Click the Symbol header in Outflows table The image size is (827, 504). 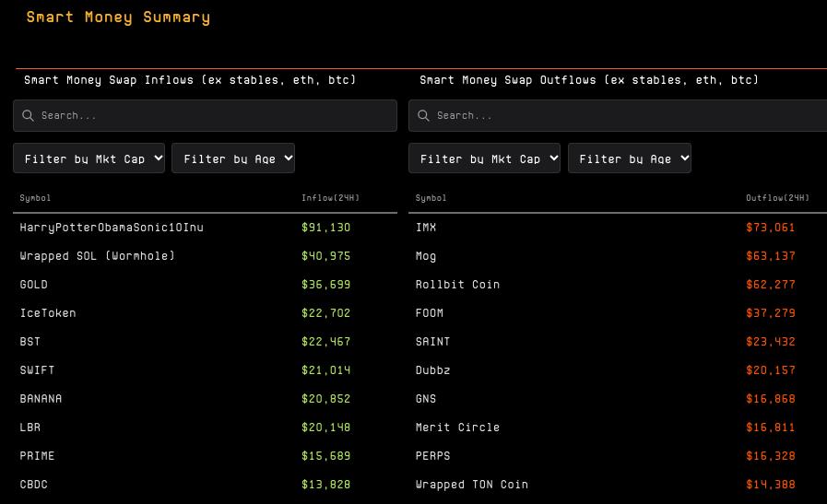[x=431, y=198]
